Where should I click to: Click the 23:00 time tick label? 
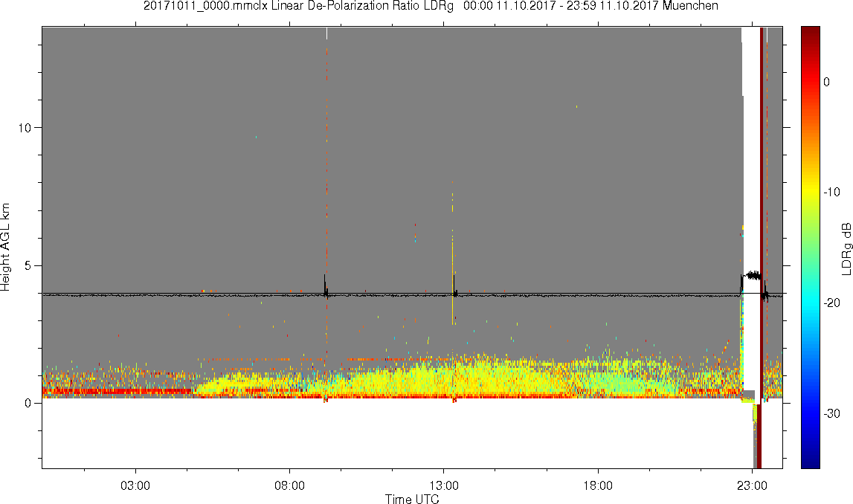(x=752, y=485)
